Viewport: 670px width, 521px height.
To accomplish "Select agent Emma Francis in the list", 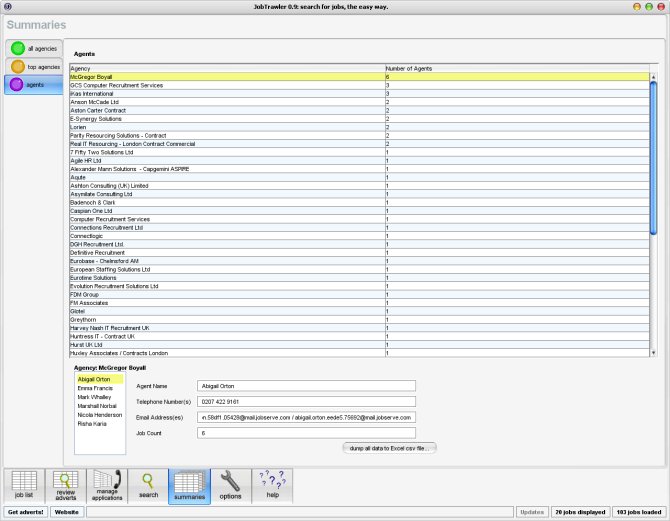I will pos(95,388).
